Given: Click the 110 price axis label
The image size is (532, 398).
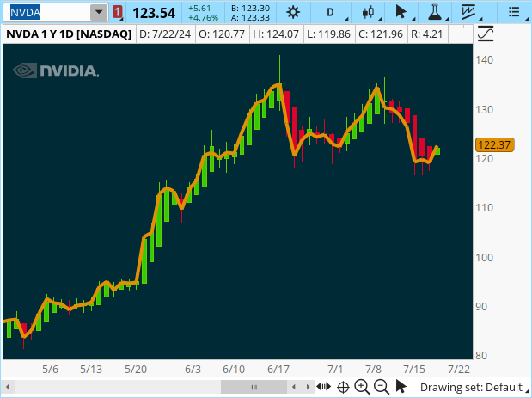Looking at the screenshot, I should [485, 208].
